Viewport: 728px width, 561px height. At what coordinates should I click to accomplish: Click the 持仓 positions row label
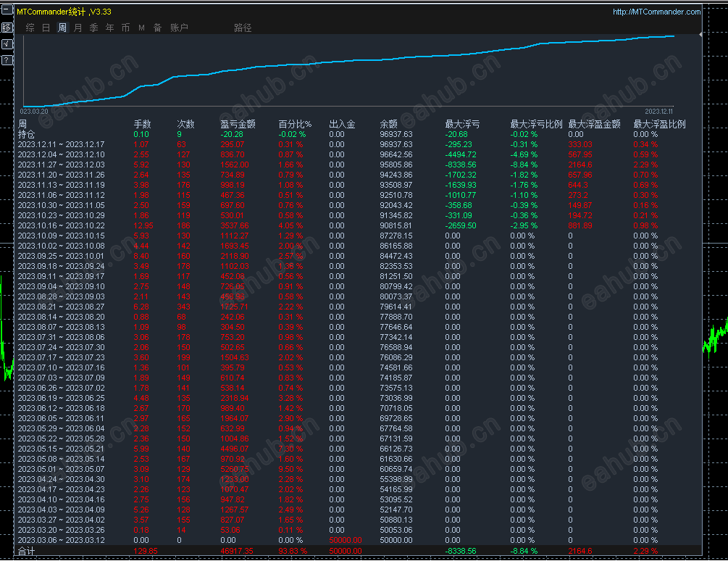point(26,134)
